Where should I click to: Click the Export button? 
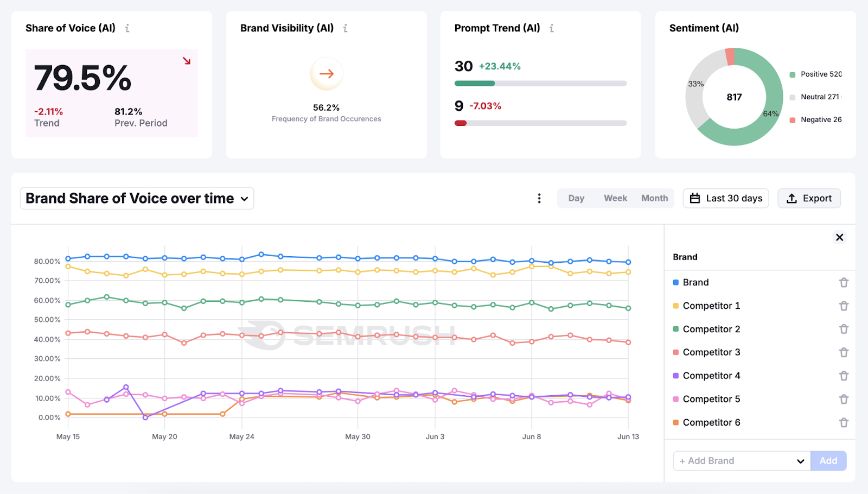(x=809, y=198)
